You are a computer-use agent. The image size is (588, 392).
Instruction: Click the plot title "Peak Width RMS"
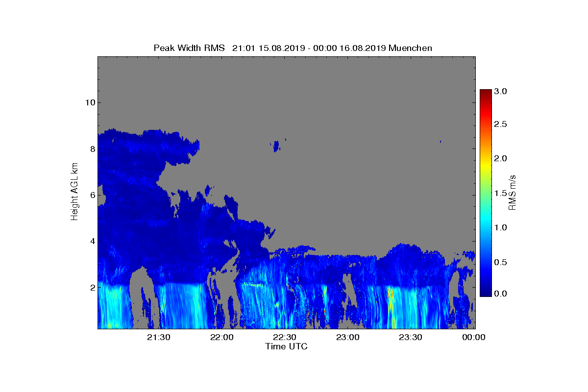pos(189,48)
